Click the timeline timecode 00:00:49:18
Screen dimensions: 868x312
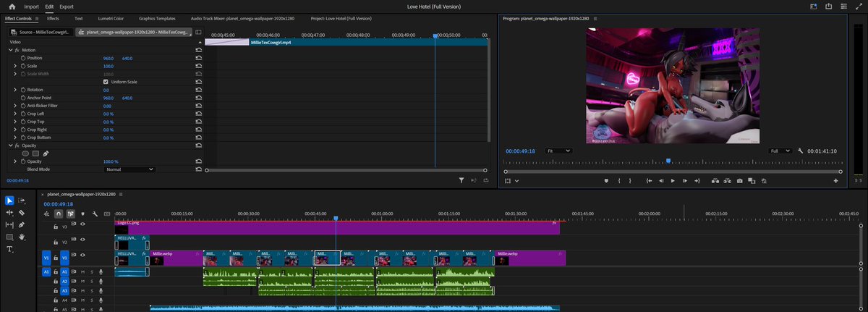(57, 204)
